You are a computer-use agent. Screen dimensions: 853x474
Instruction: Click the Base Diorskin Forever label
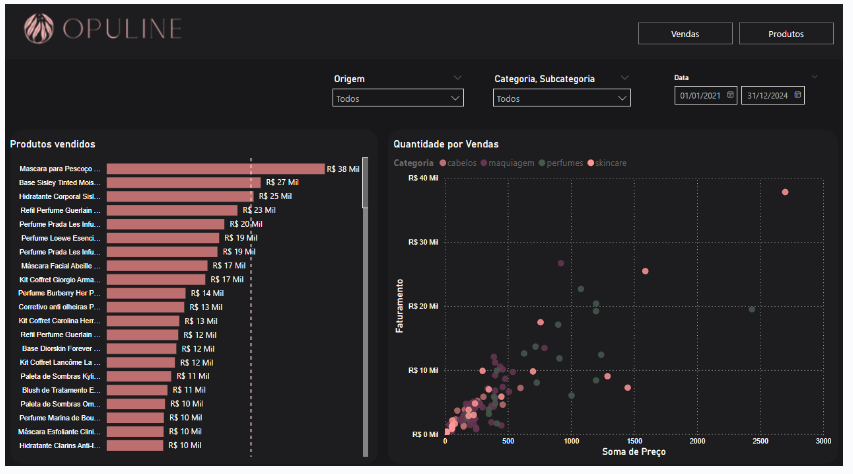[61, 349]
